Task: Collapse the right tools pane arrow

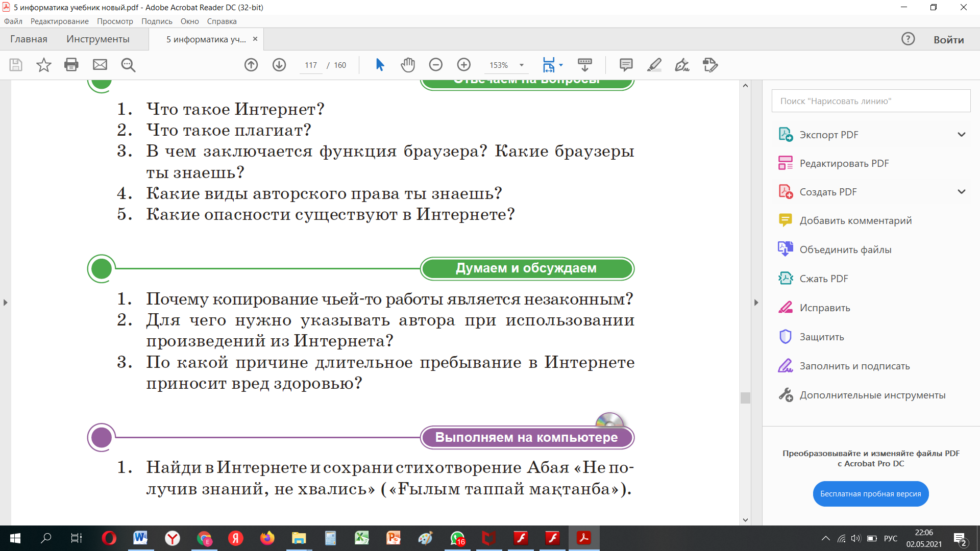Action: click(x=756, y=303)
